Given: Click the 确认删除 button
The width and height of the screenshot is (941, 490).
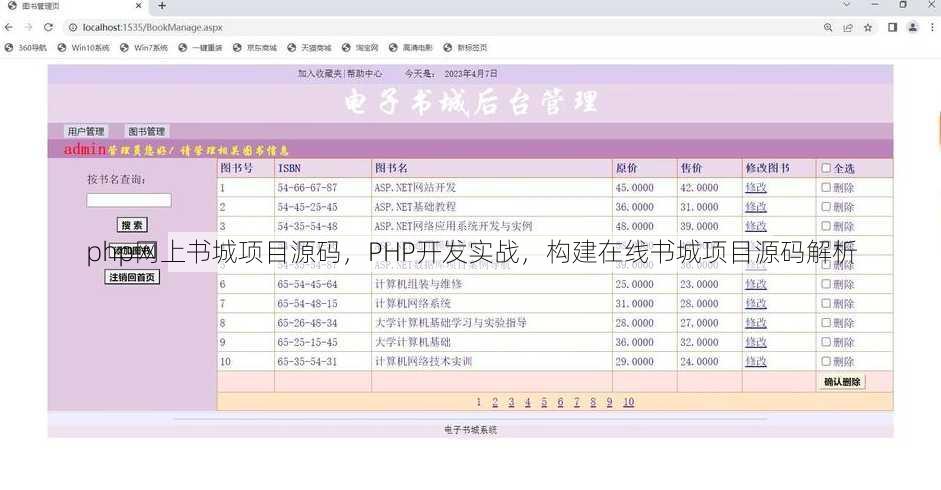Looking at the screenshot, I should point(842,381).
